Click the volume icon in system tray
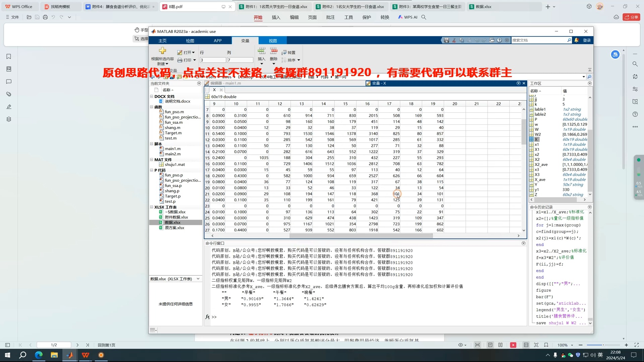 point(593,355)
